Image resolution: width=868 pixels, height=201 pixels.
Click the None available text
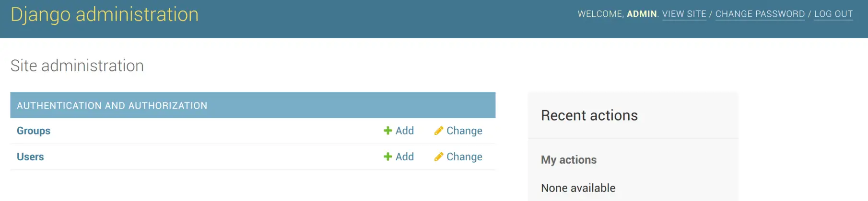pos(578,188)
